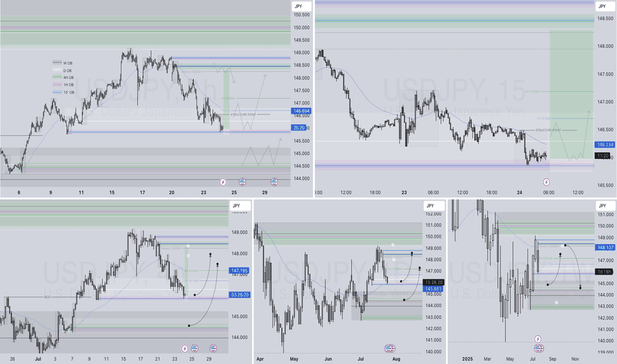Click the 147.195 price label on bottom-left chart

click(240, 271)
